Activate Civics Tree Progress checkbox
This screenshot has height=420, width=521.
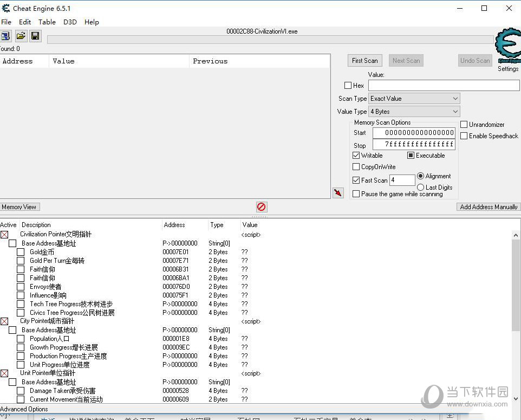[21, 312]
